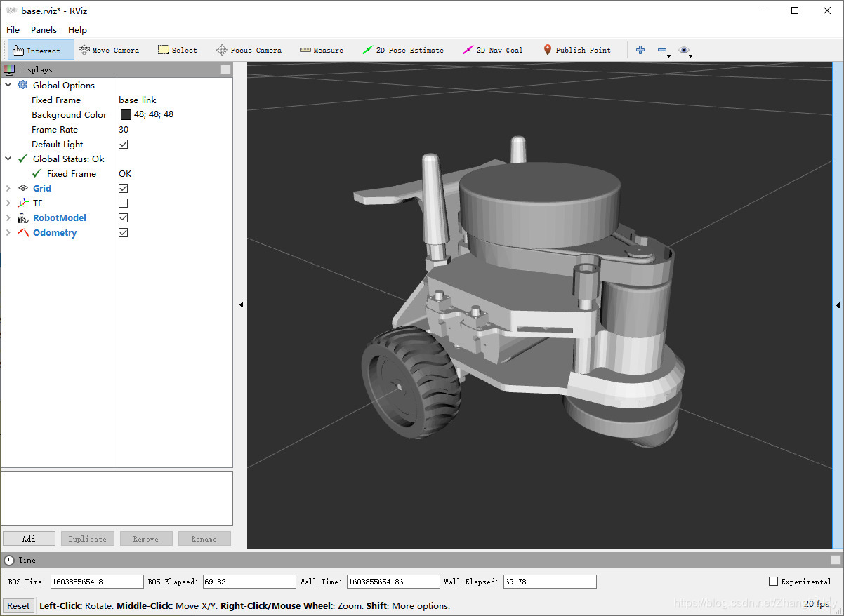This screenshot has width=844, height=616.
Task: Open the Panels menu
Action: coord(44,30)
